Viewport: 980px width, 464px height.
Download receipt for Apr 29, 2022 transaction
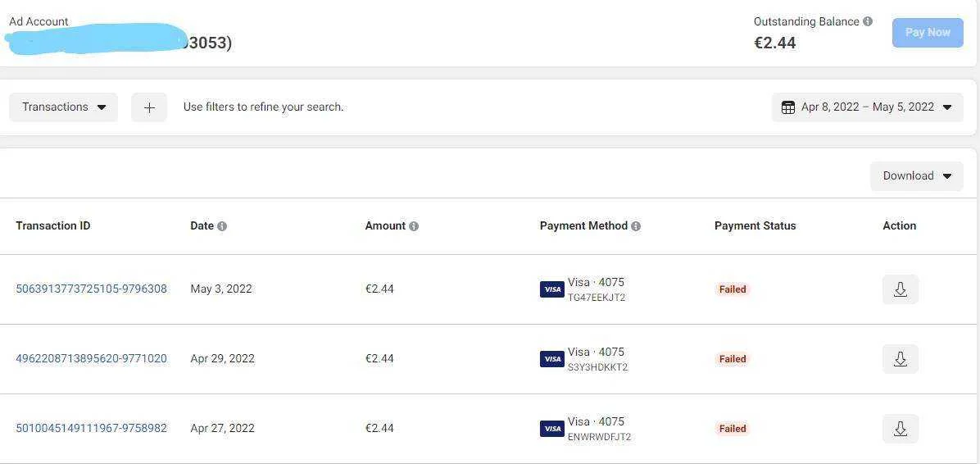point(900,359)
